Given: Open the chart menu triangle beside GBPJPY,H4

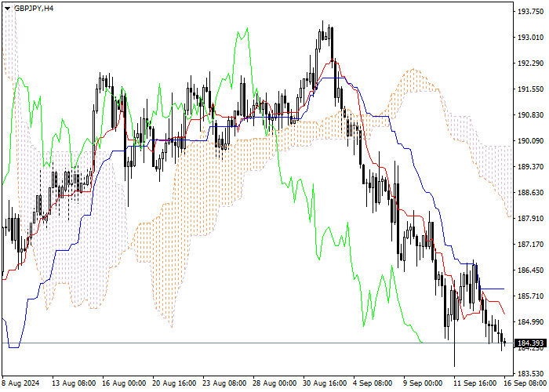Looking at the screenshot, I should (7, 9).
